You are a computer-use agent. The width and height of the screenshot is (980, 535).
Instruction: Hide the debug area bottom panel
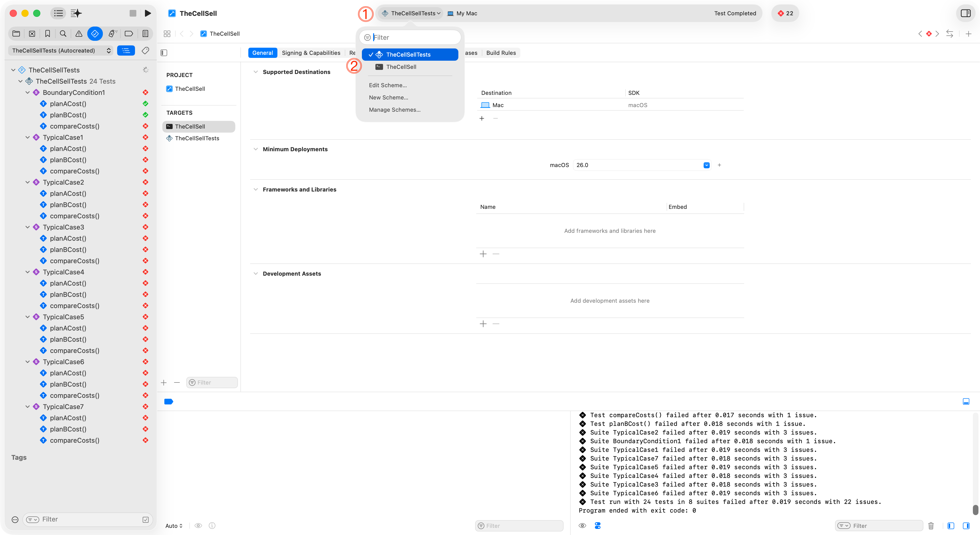pos(966,402)
